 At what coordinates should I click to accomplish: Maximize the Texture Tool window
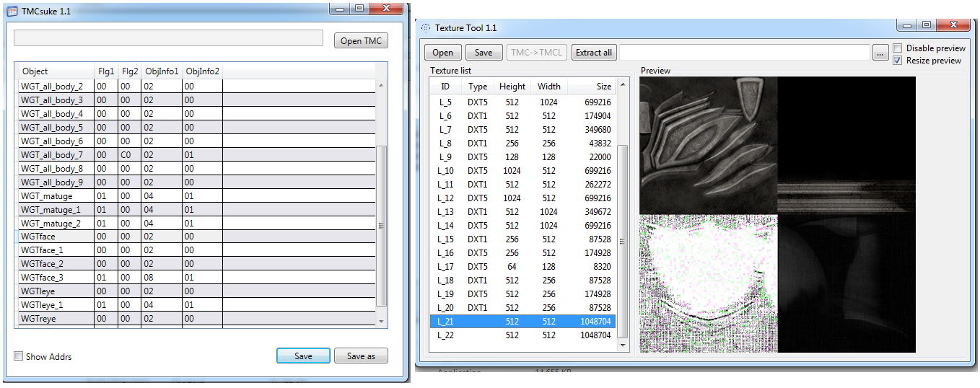click(x=927, y=25)
